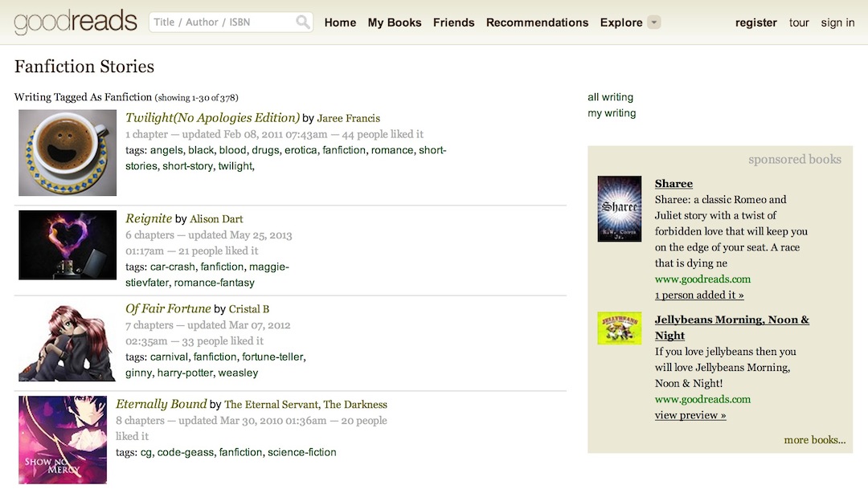This screenshot has height=493, width=868.
Task: Select the harry-potter tag
Action: tap(185, 373)
